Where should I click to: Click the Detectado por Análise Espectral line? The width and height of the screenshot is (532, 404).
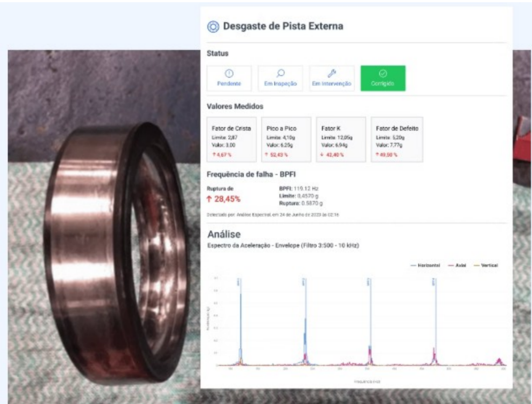273,215
